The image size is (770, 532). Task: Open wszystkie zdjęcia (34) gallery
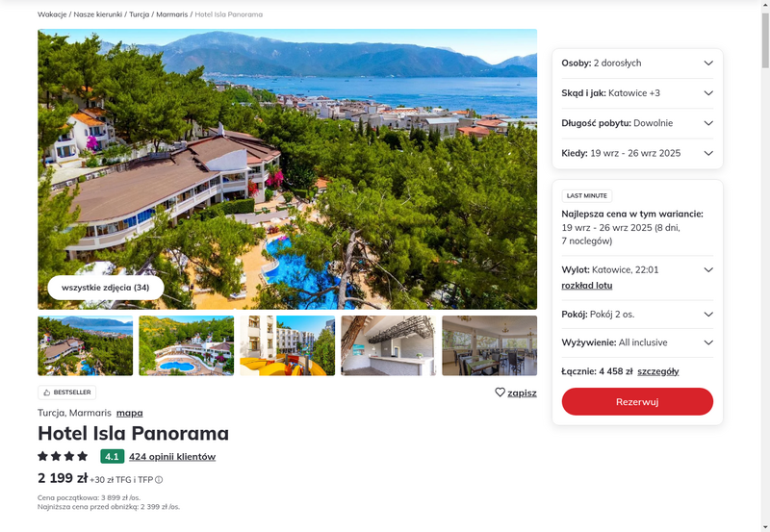106,288
